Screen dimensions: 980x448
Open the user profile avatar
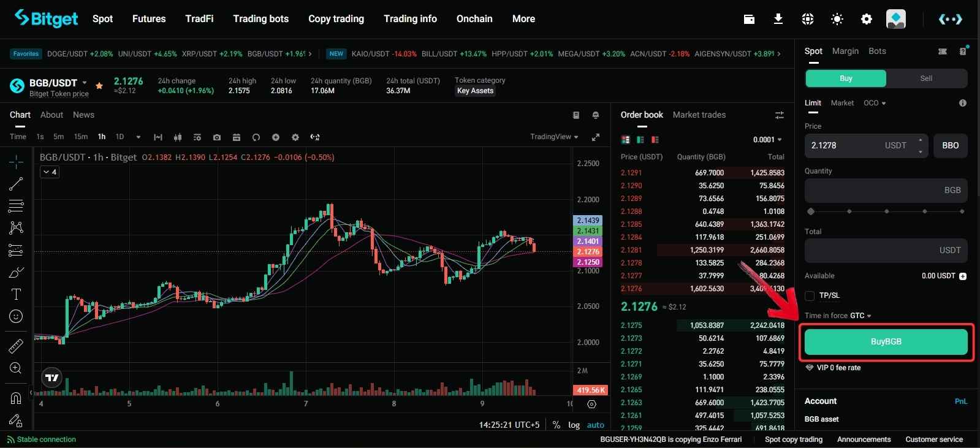[x=896, y=19]
